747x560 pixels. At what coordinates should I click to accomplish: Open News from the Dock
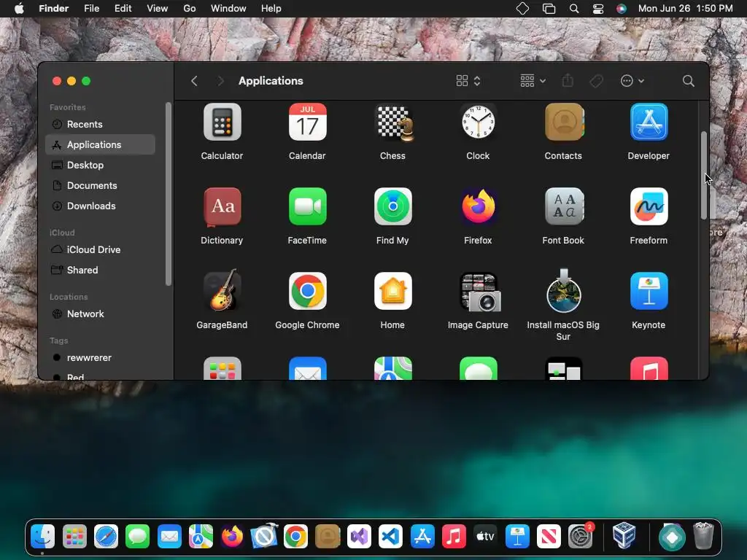[549, 537]
